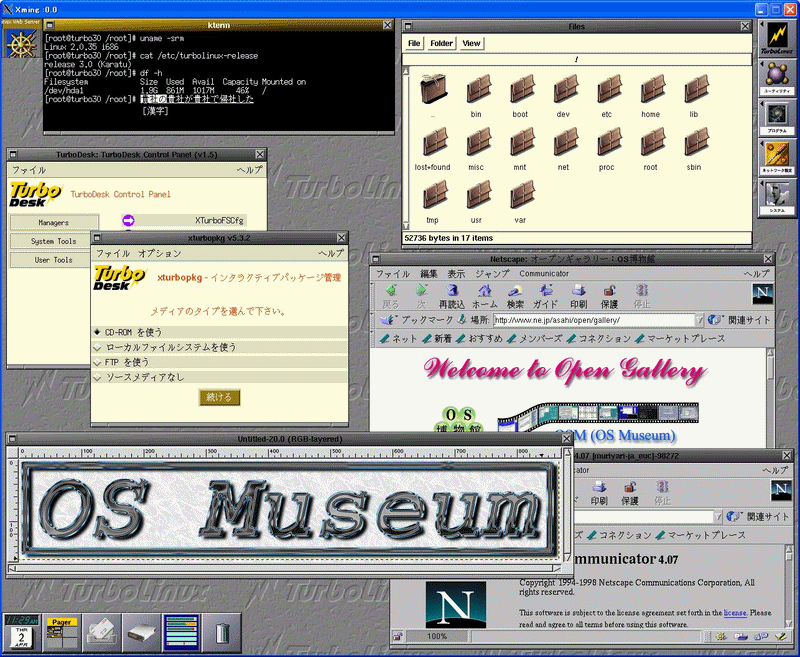
Task: Open the var folder icon
Action: pos(521,195)
